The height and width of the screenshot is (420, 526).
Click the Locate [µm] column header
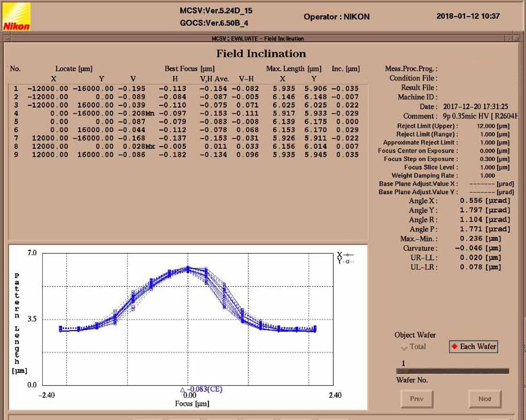[x=74, y=69]
